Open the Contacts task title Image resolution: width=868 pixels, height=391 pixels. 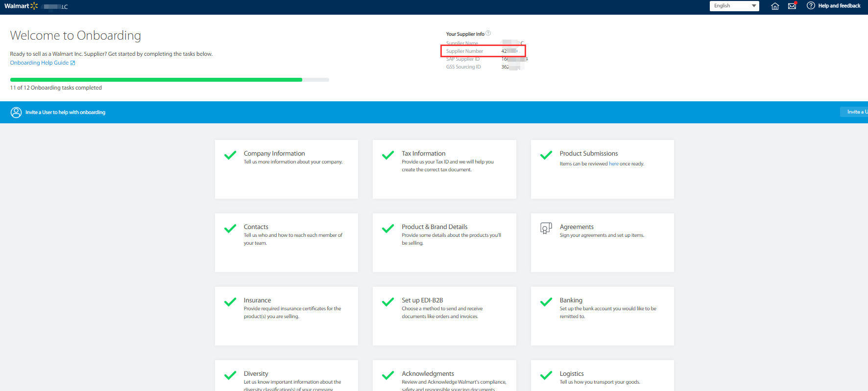pyautogui.click(x=256, y=227)
